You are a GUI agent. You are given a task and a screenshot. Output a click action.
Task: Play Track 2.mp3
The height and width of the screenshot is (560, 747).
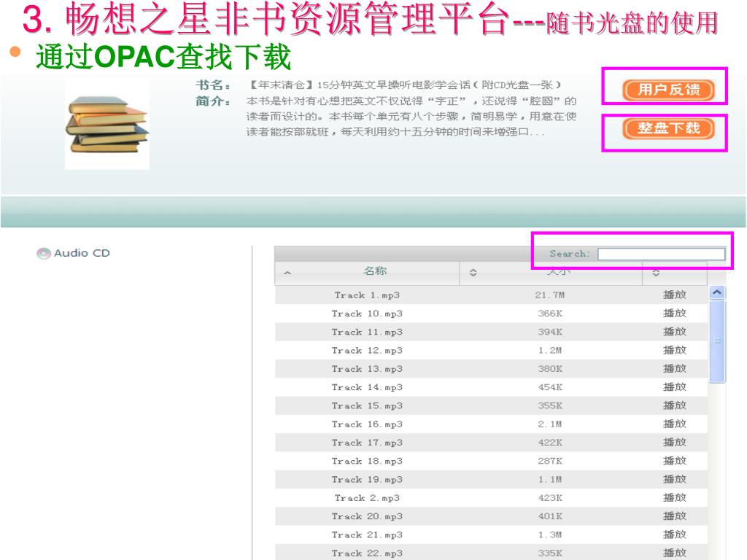[x=675, y=498]
